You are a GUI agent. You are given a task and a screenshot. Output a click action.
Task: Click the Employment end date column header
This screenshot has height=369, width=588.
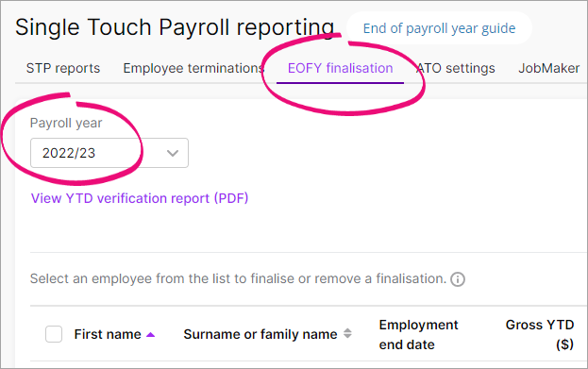(x=418, y=334)
